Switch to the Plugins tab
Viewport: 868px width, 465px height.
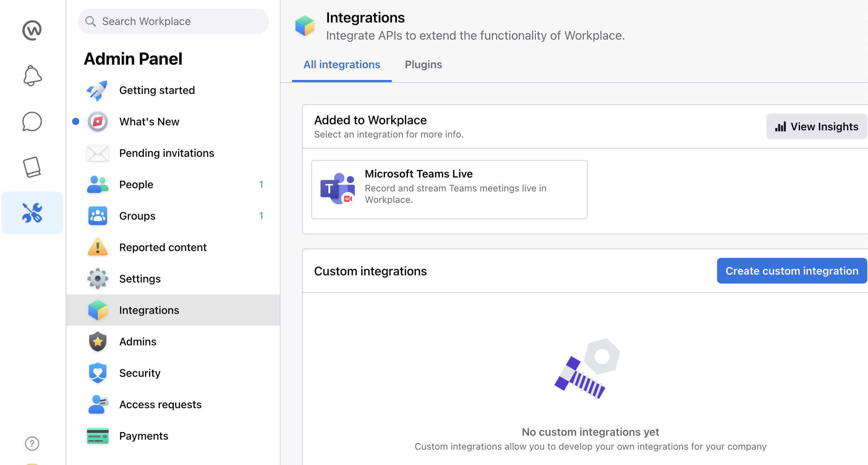coord(423,65)
